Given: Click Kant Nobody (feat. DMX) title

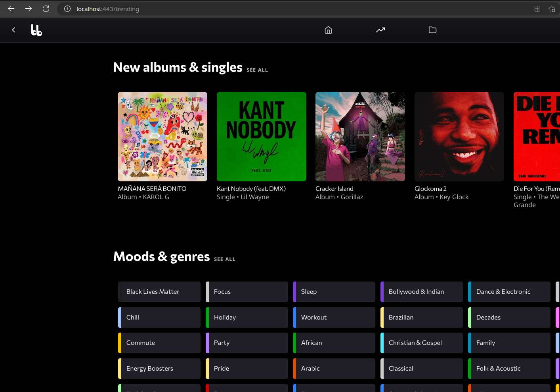Looking at the screenshot, I should click(251, 189).
